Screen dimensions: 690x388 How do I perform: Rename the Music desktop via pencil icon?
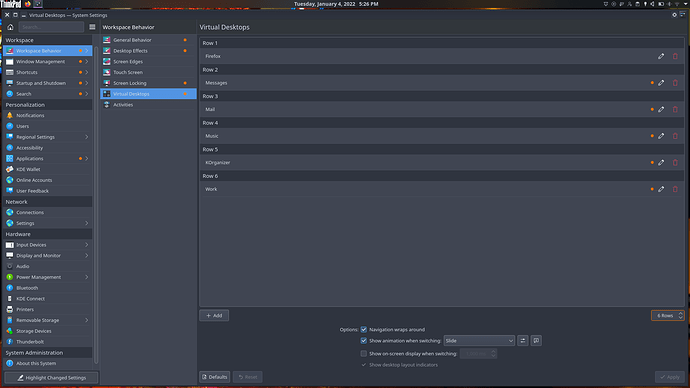[x=661, y=136]
